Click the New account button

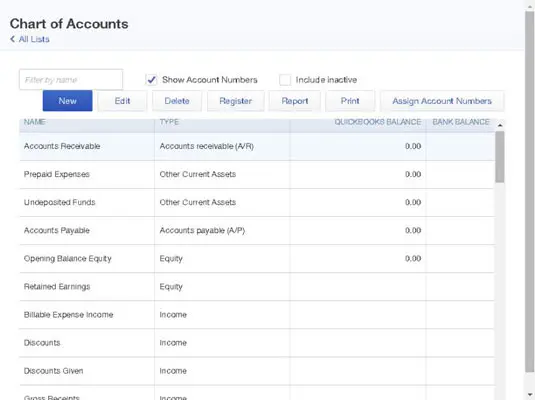pyautogui.click(x=68, y=101)
